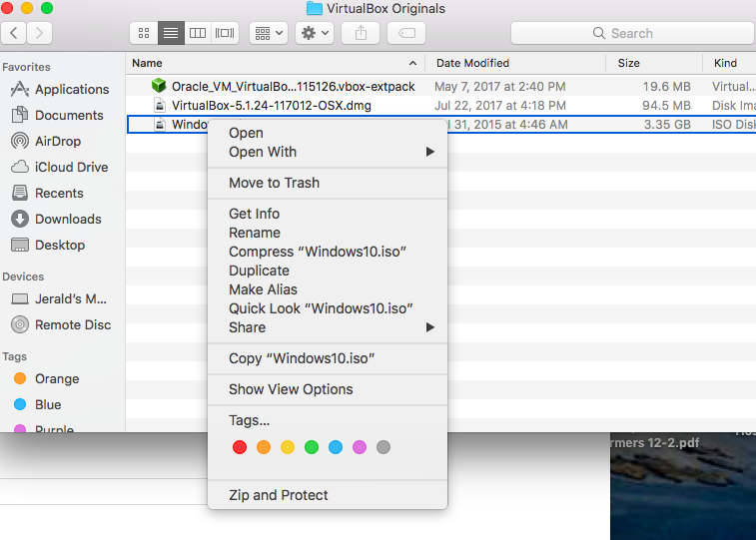Click the 94.5 MB size cell
756x540 pixels.
tap(666, 106)
